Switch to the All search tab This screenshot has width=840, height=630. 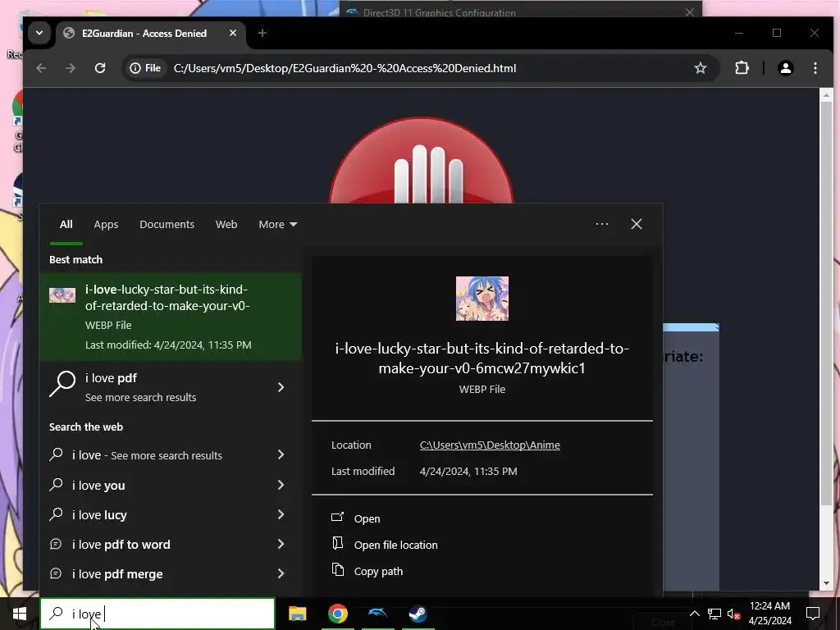coord(66,225)
